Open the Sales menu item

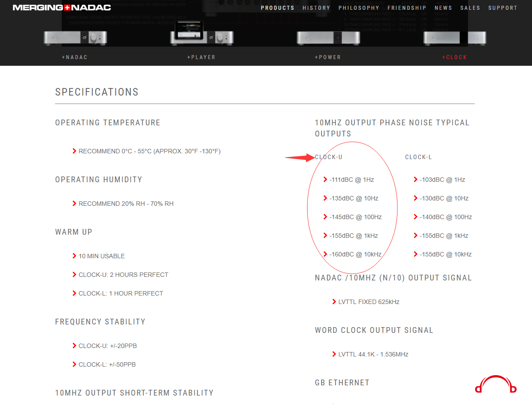(x=470, y=8)
